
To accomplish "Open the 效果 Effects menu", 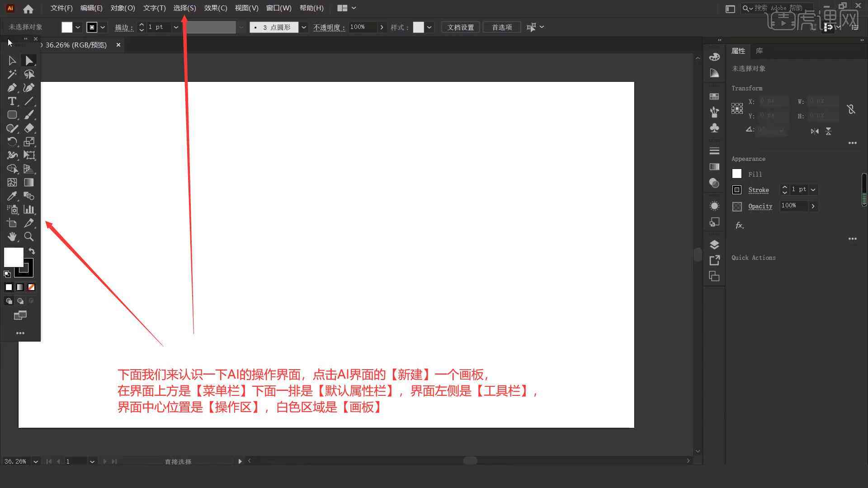I will 215,8.
